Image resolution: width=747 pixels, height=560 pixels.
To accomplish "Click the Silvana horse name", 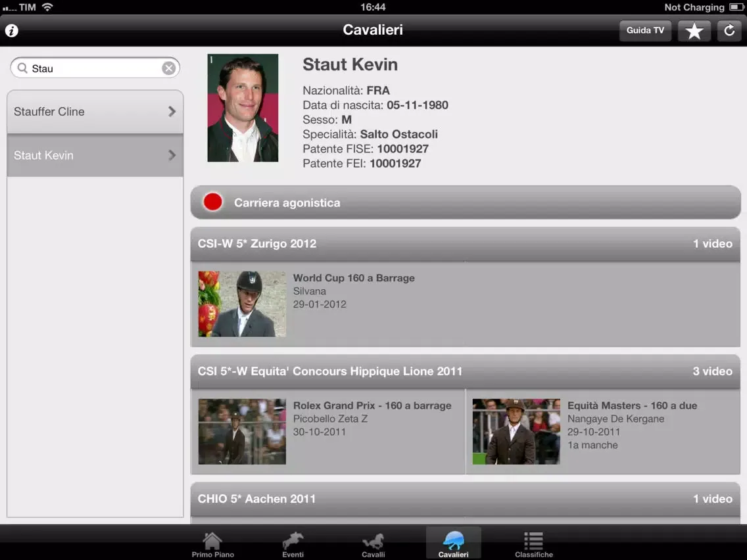I will pyautogui.click(x=310, y=291).
